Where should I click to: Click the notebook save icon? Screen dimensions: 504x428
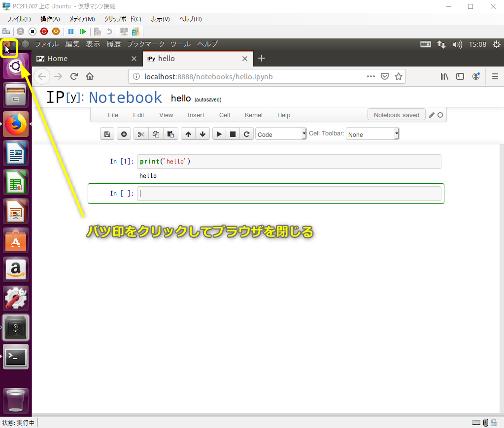coord(107,134)
